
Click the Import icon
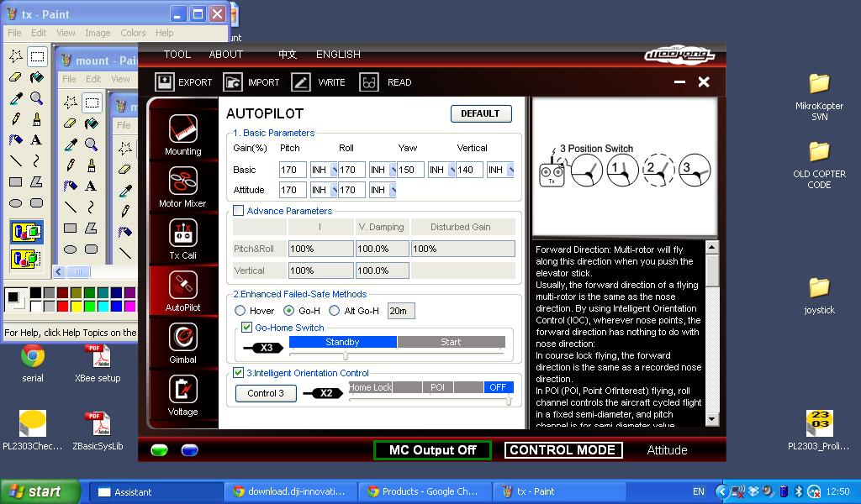coord(233,82)
